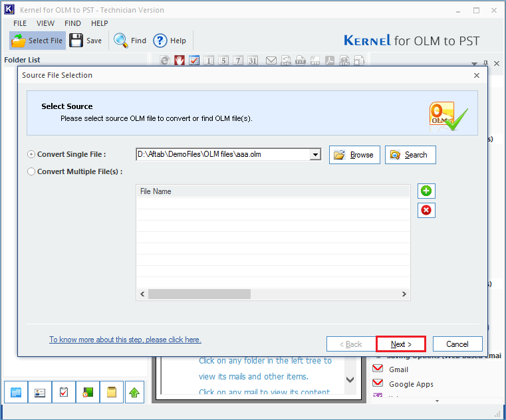Open the journal icon in bottom panel

[x=88, y=392]
